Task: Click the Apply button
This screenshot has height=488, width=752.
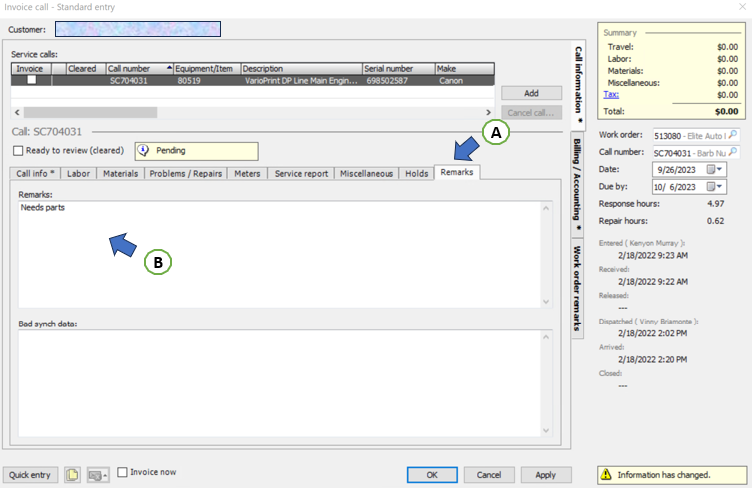Action: coord(546,475)
